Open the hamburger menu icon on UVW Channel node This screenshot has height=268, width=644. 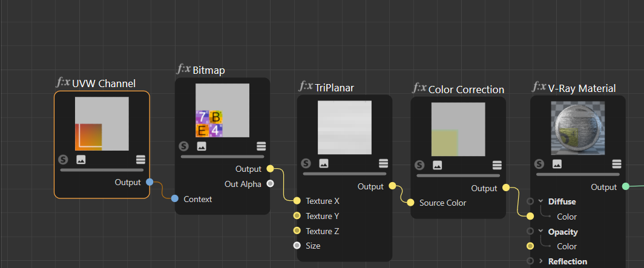[x=141, y=160]
